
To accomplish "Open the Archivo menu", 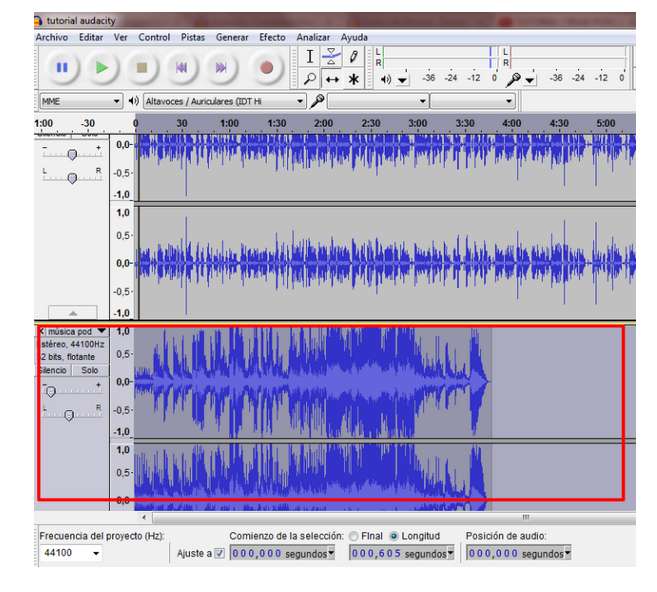I will (x=51, y=37).
